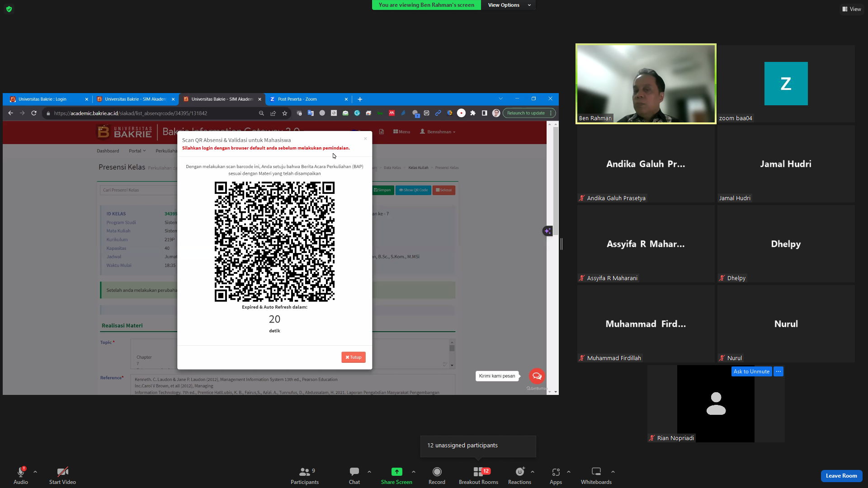Open the Chat panel
The width and height of the screenshot is (868, 488).
pyautogui.click(x=354, y=475)
